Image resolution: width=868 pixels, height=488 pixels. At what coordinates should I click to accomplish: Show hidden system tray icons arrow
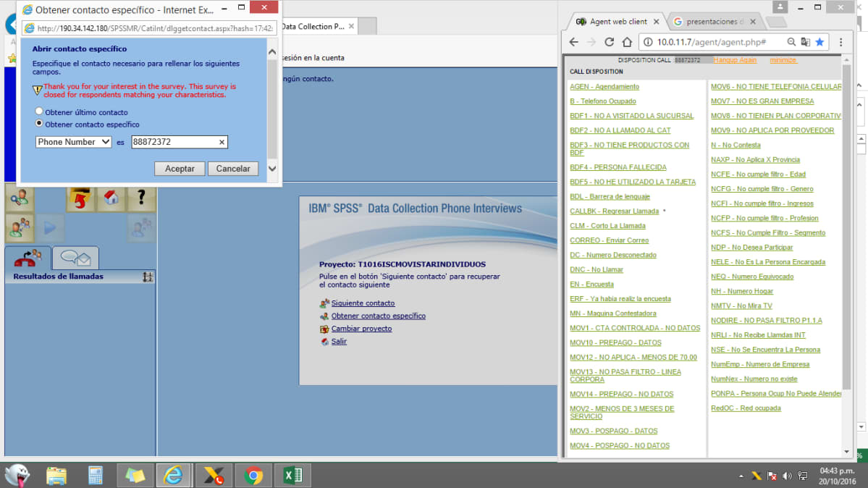[x=741, y=476]
